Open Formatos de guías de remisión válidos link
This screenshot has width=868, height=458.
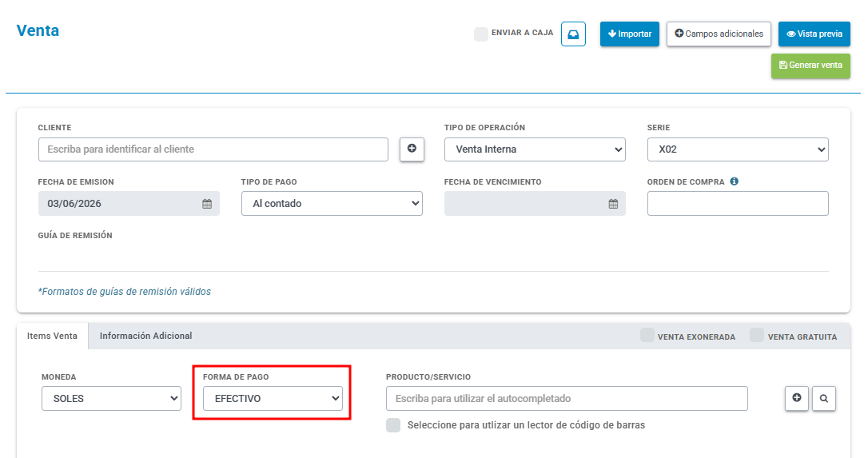[125, 291]
